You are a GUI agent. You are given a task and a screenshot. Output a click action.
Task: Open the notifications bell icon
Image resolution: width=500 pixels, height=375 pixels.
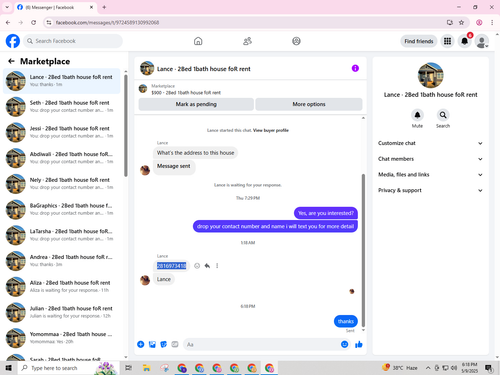coord(464,41)
